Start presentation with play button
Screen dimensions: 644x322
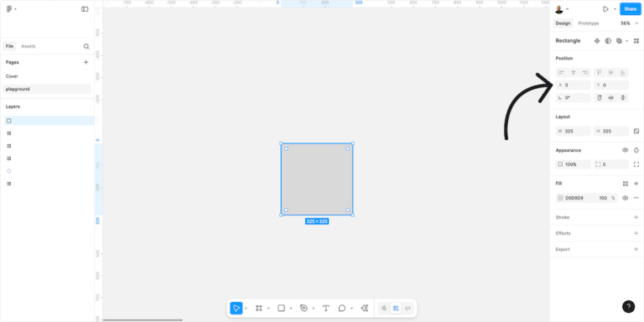coord(605,9)
